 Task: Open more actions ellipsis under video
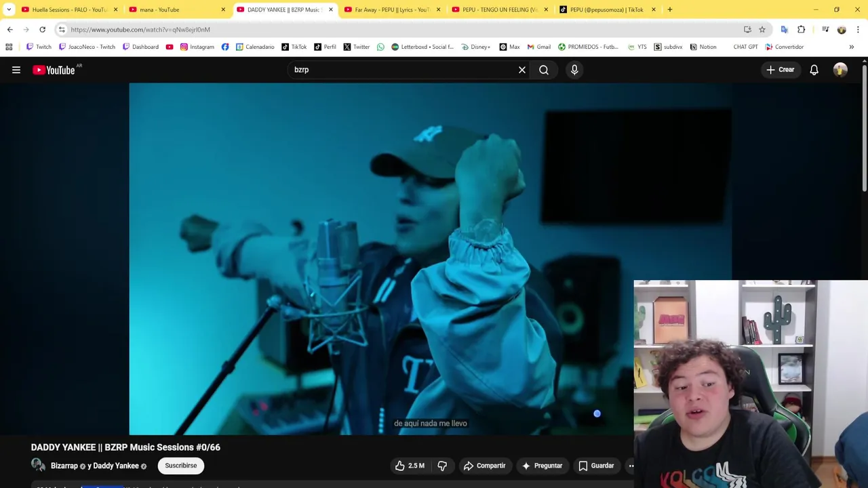(631, 466)
